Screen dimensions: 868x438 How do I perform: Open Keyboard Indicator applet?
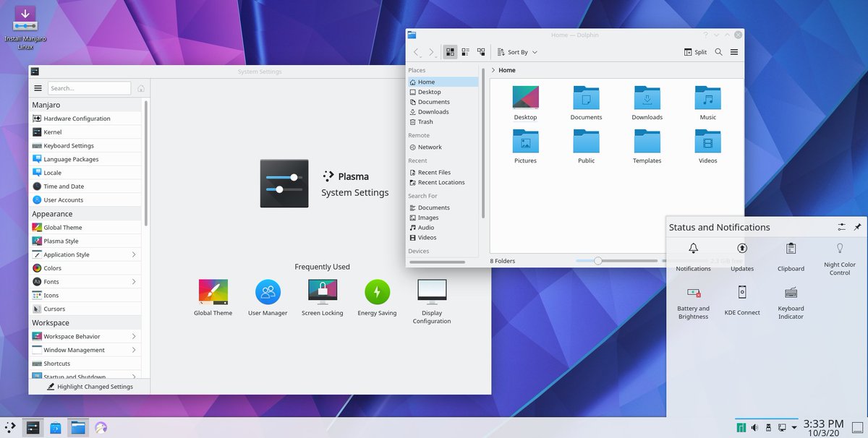click(791, 302)
